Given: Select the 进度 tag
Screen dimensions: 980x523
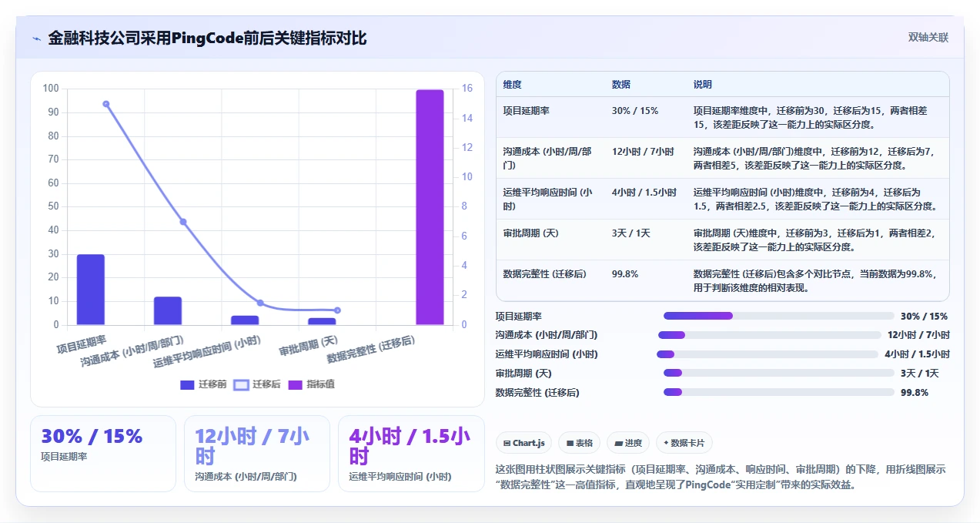Looking at the screenshot, I should (628, 443).
